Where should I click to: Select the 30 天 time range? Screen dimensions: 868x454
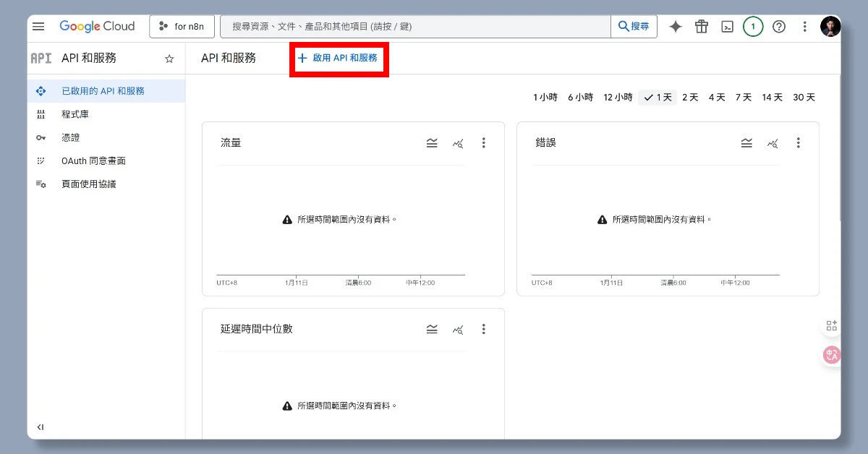point(804,97)
